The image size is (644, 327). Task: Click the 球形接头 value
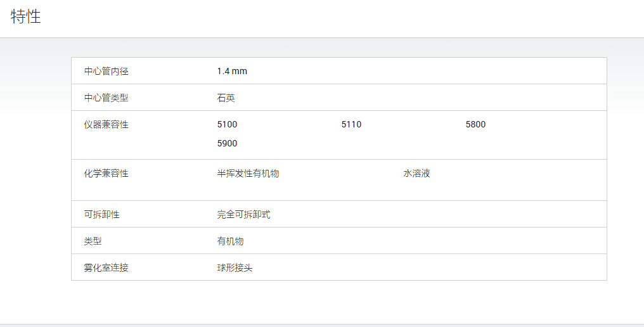235,268
